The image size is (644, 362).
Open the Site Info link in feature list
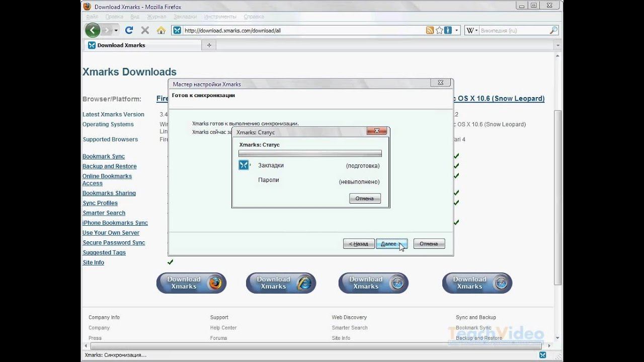click(94, 262)
